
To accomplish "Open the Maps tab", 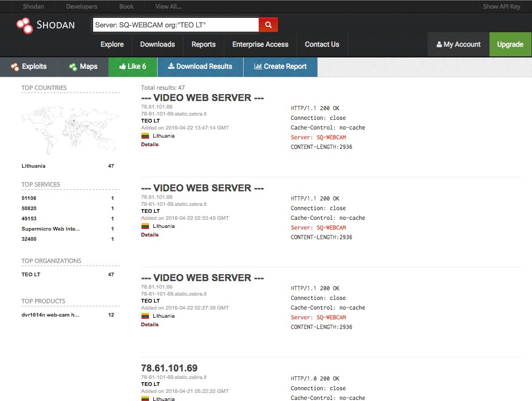I will (83, 67).
